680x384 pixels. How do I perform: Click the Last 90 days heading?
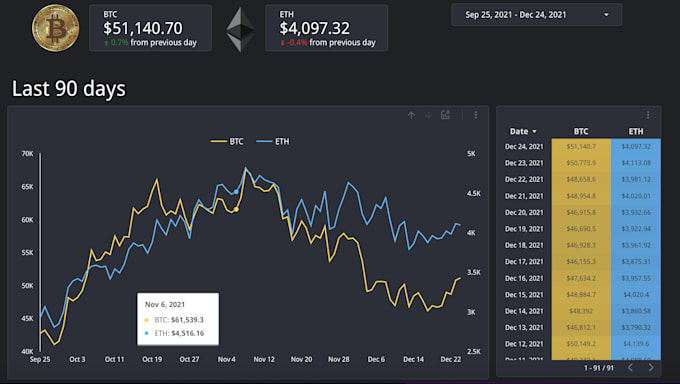(x=69, y=89)
